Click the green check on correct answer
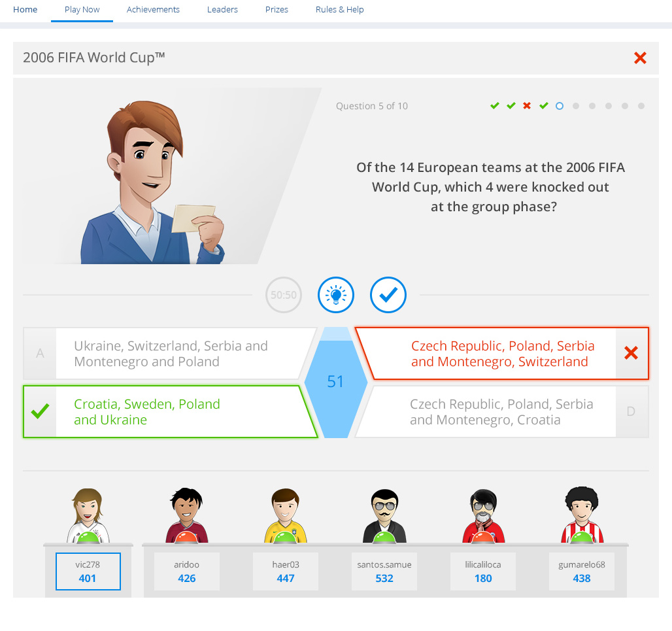 40,411
